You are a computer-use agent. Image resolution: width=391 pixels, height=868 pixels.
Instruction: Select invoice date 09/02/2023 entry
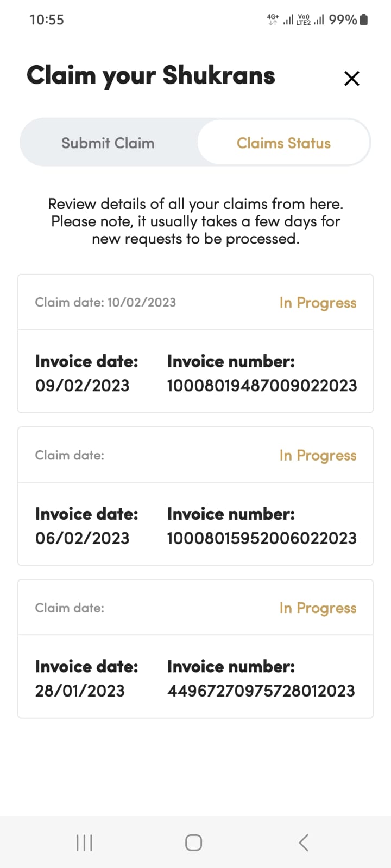point(83,386)
